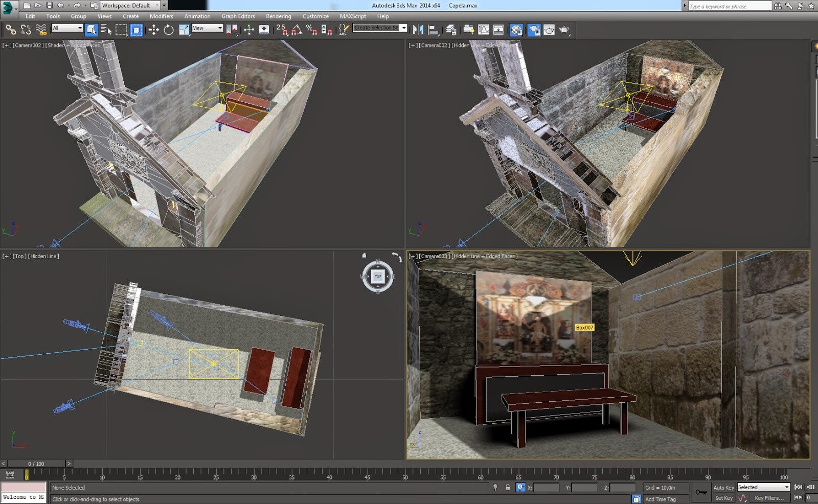The image size is (818, 504).
Task: Open Render Setup teapot icon
Action: (533, 30)
